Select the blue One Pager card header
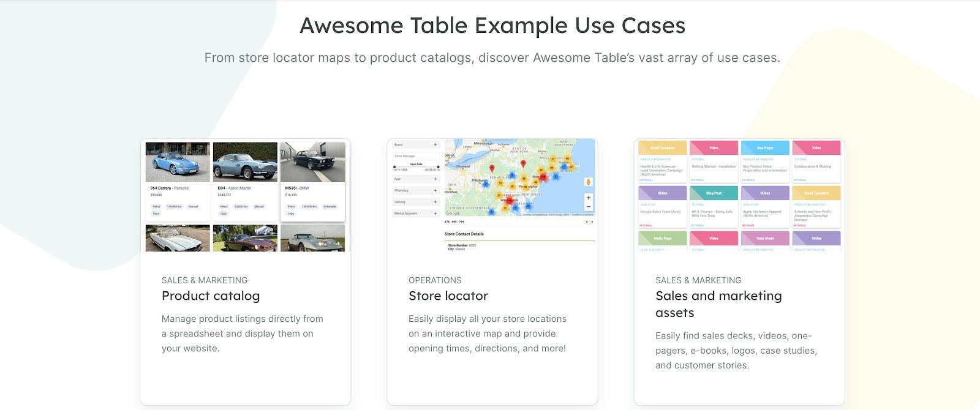This screenshot has width=980, height=410. (764, 147)
